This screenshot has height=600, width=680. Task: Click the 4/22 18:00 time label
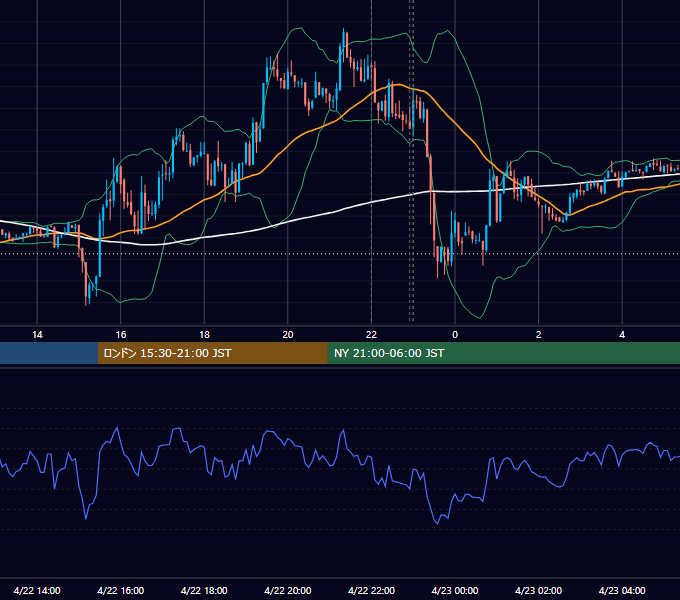204,590
